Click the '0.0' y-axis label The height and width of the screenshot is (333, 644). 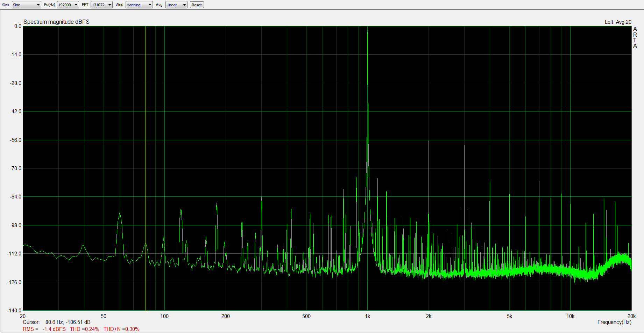click(x=18, y=26)
